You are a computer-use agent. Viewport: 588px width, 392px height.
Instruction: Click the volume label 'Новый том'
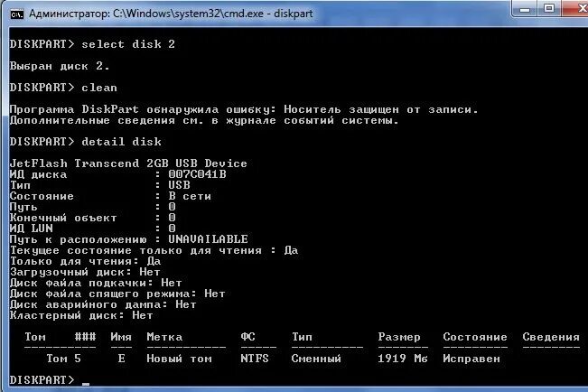(179, 359)
